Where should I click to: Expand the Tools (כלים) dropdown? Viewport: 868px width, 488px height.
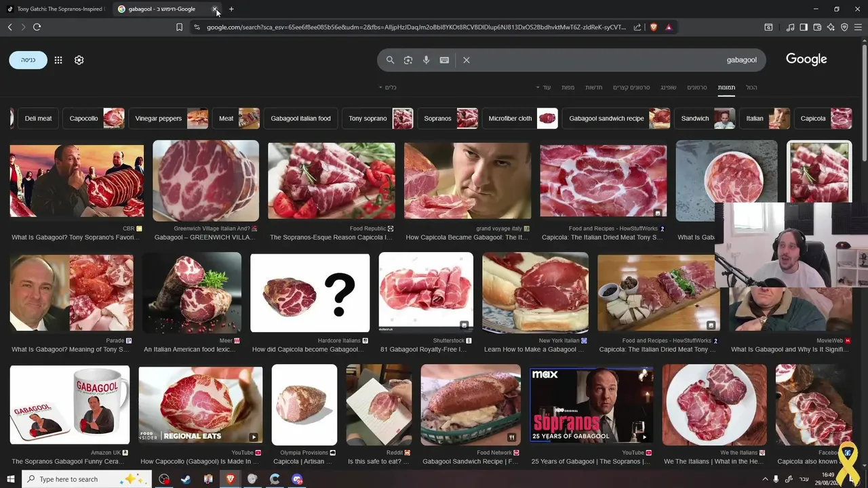(x=387, y=87)
